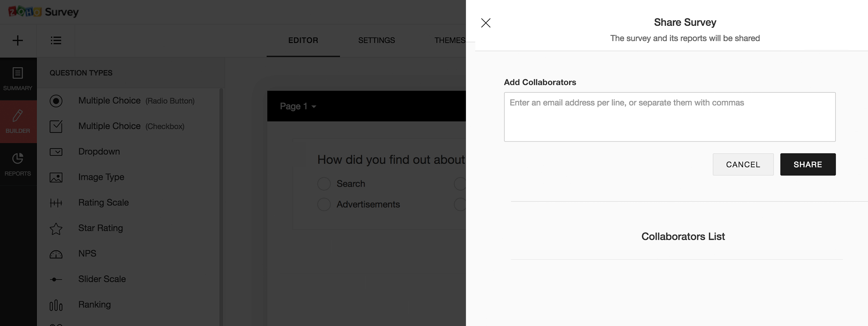The height and width of the screenshot is (326, 868).
Task: Click the Multiple Choice (Checkbox) label
Action: (x=131, y=126)
